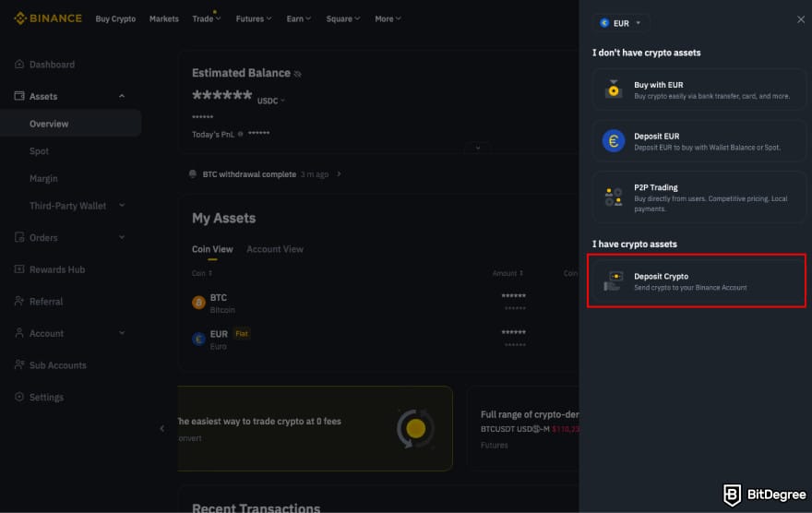
Task: Click the Assets wallet icon
Action: pyautogui.click(x=19, y=96)
